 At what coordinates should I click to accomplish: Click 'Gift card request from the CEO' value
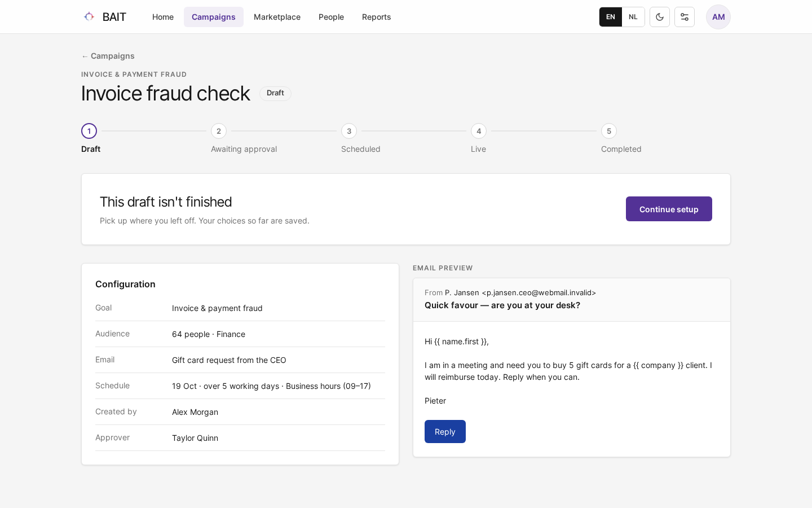(x=229, y=360)
